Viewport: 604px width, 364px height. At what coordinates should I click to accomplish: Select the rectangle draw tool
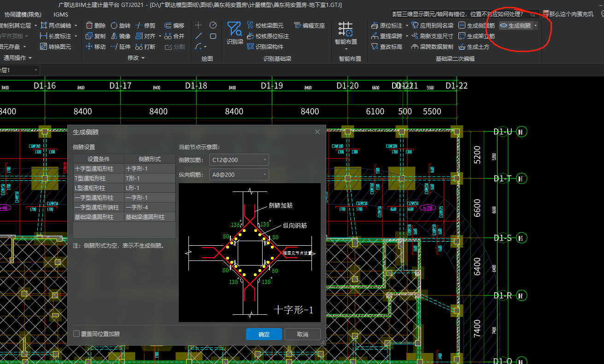(x=213, y=36)
